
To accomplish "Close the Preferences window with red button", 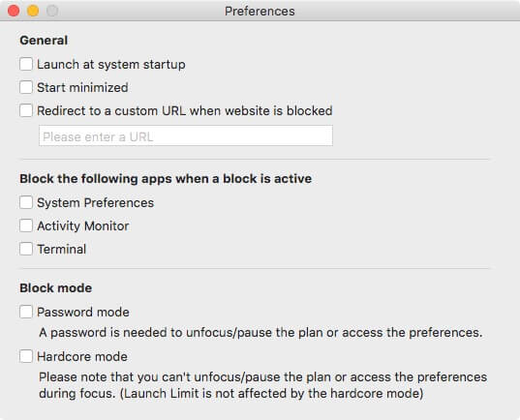I will click(14, 11).
